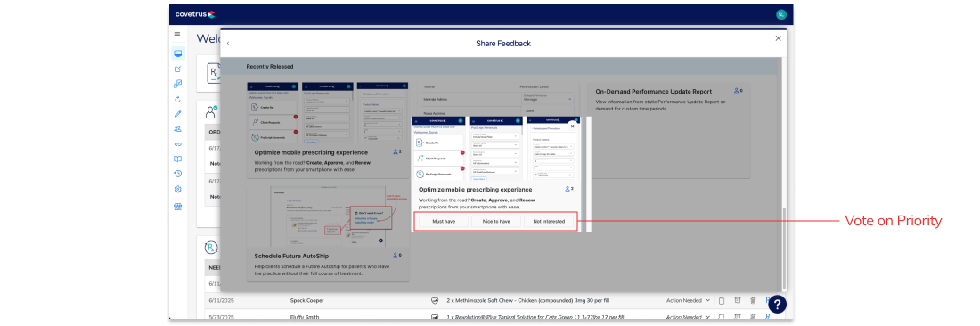Screen dimensions: 980x326
Task: Open the SL user avatar menu
Action: (780, 14)
